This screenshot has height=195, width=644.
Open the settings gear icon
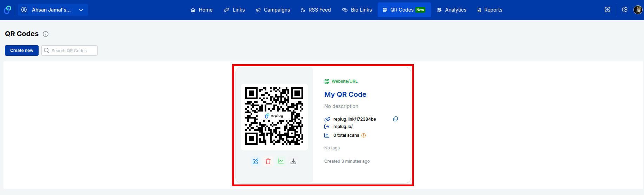point(625,10)
